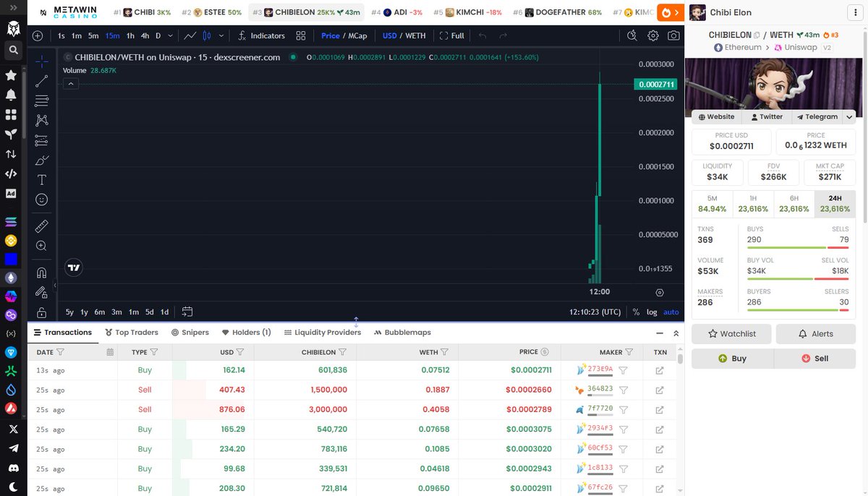Image resolution: width=868 pixels, height=496 pixels.
Task: Open the code API icon in the sidebar
Action: [x=11, y=174]
